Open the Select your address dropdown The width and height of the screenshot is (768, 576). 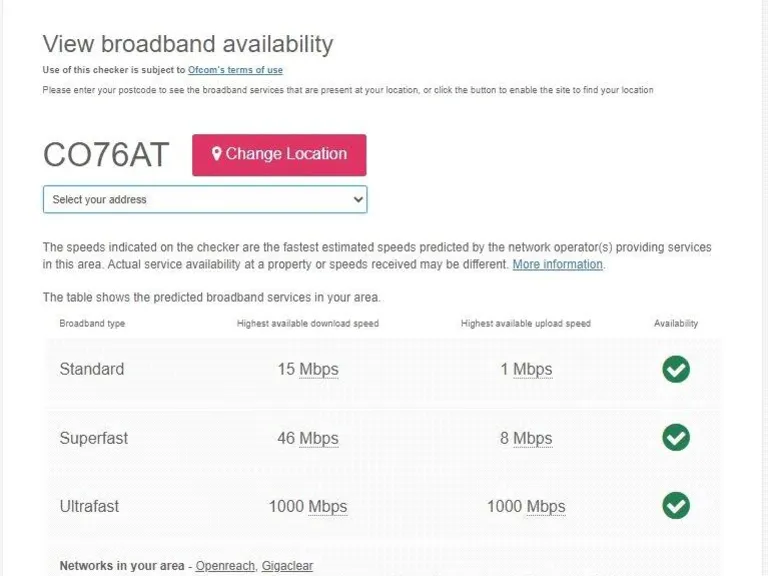click(205, 200)
